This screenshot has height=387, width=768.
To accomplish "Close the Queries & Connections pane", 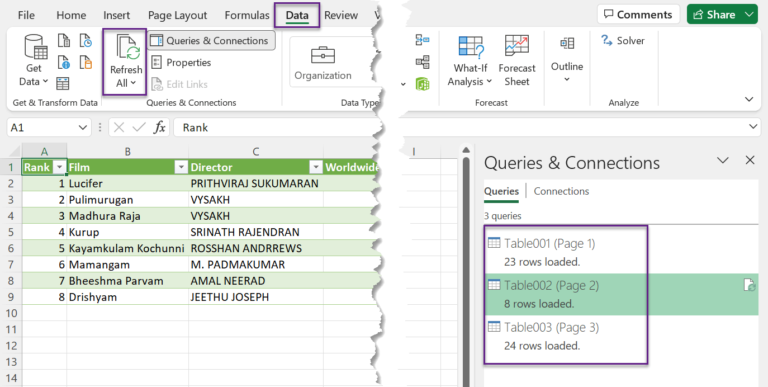I will pyautogui.click(x=750, y=160).
